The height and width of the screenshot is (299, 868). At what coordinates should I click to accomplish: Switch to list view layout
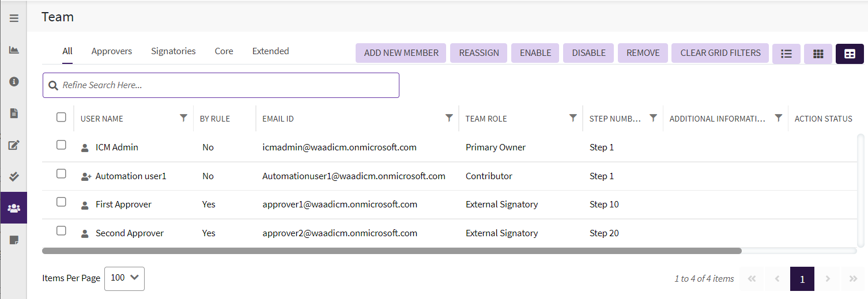pos(786,54)
